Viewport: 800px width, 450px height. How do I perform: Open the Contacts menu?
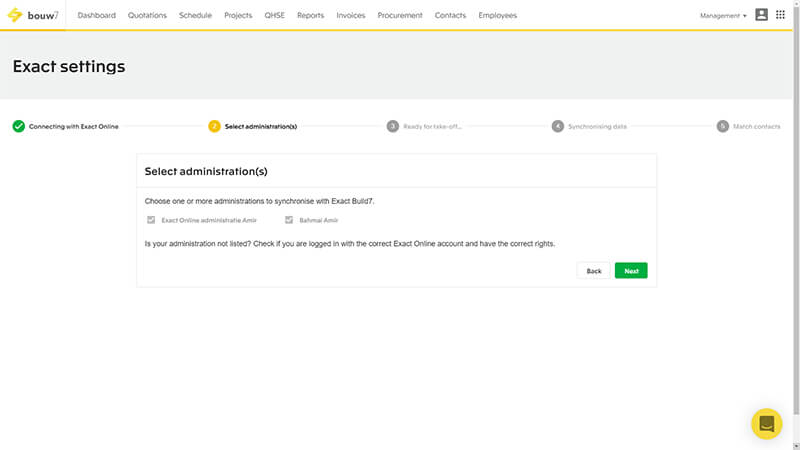pos(450,15)
